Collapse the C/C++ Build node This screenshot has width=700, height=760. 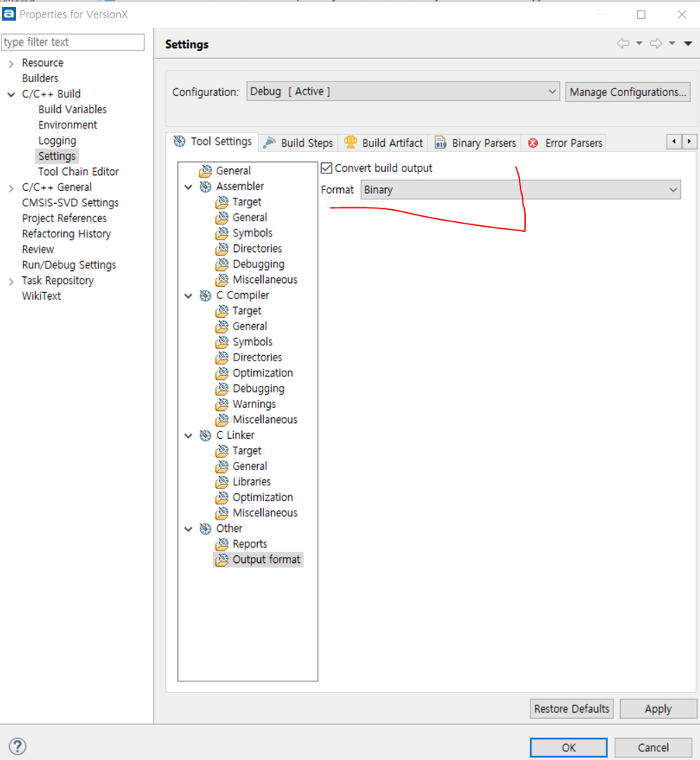pos(11,94)
